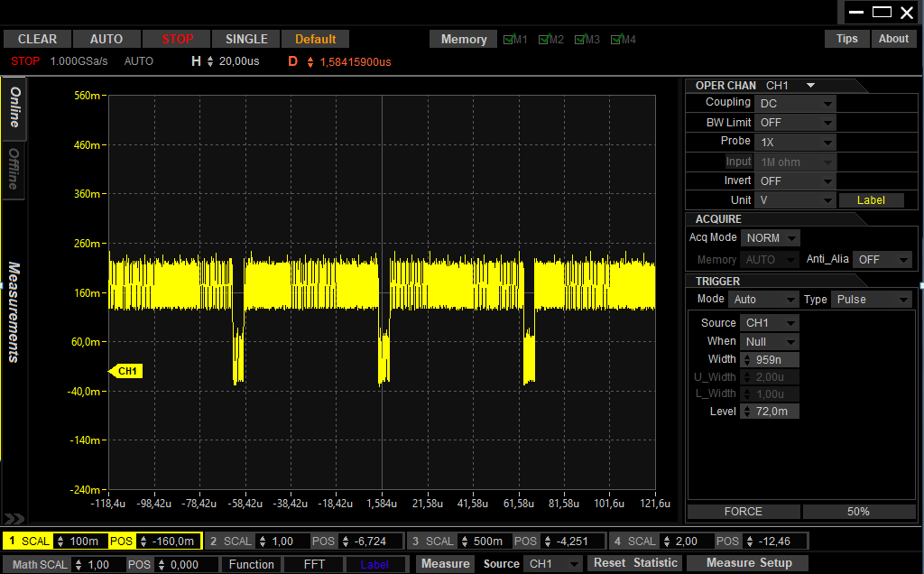924x574 pixels.
Task: Expand the side panel double-arrow icon
Action: pos(14,519)
